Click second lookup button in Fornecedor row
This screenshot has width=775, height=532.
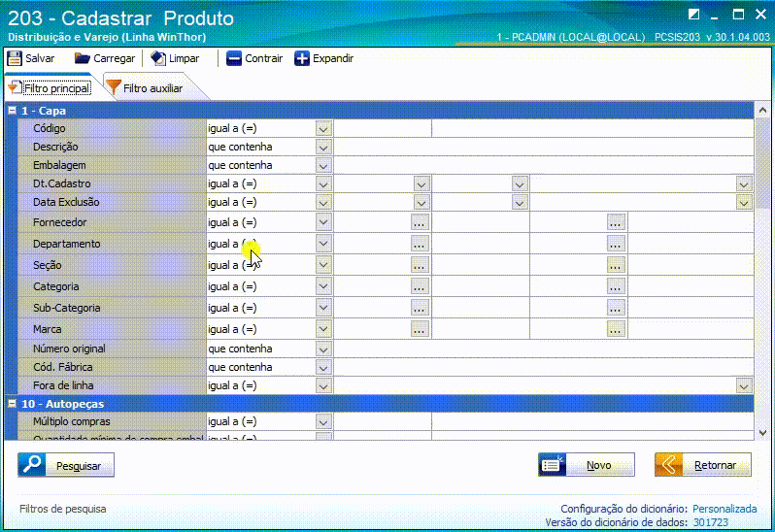616,222
